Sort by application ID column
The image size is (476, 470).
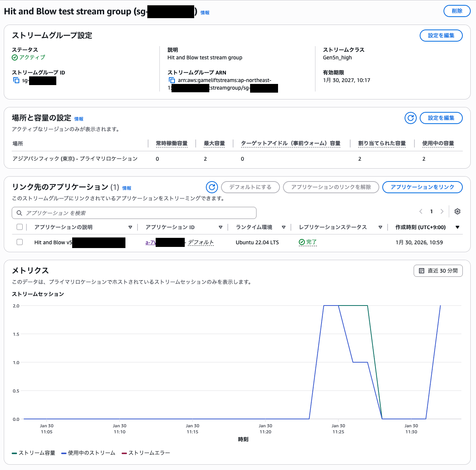[x=221, y=227]
